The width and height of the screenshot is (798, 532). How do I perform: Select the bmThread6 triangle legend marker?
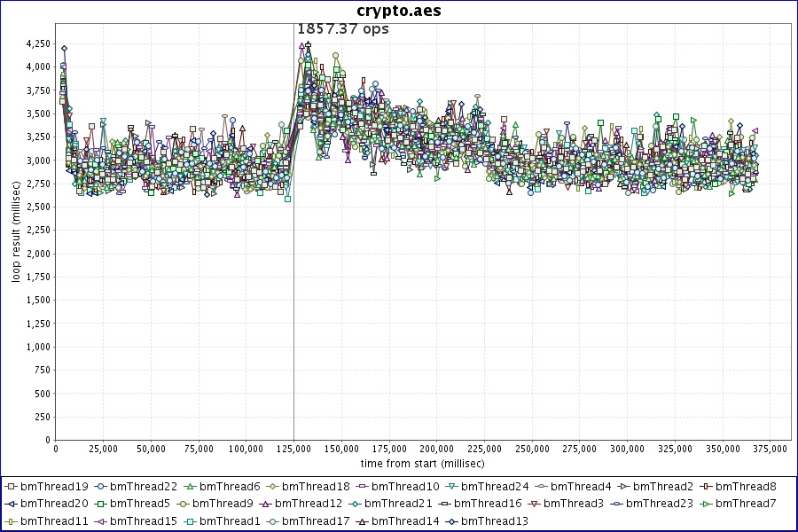tap(191, 486)
